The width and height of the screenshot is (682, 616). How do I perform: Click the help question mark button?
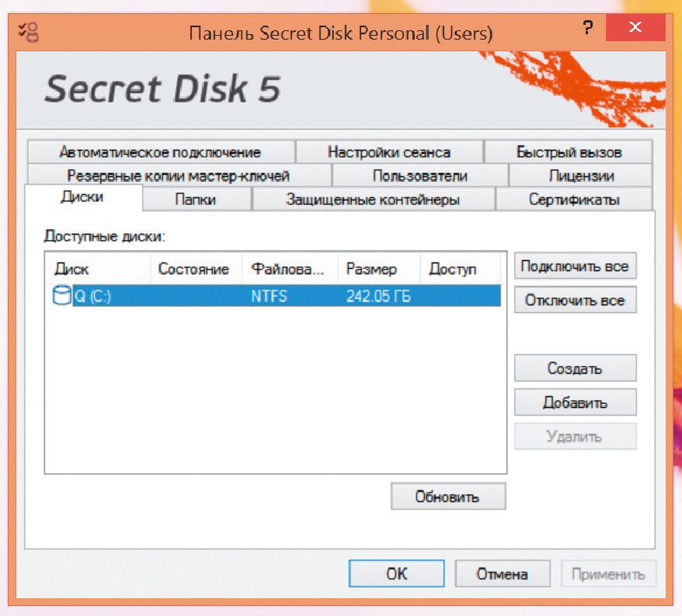[x=587, y=29]
